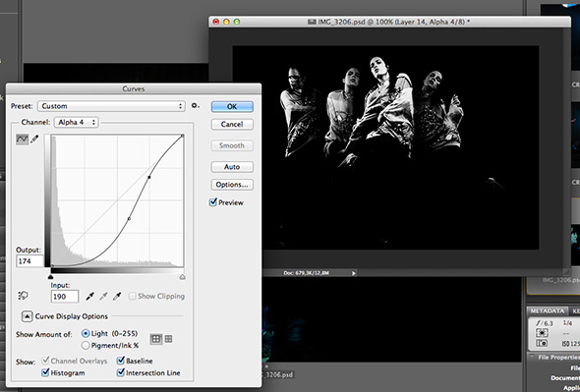Viewport: 580px width, 392px height.
Task: Select the lower curve control point
Action: pyautogui.click(x=129, y=218)
